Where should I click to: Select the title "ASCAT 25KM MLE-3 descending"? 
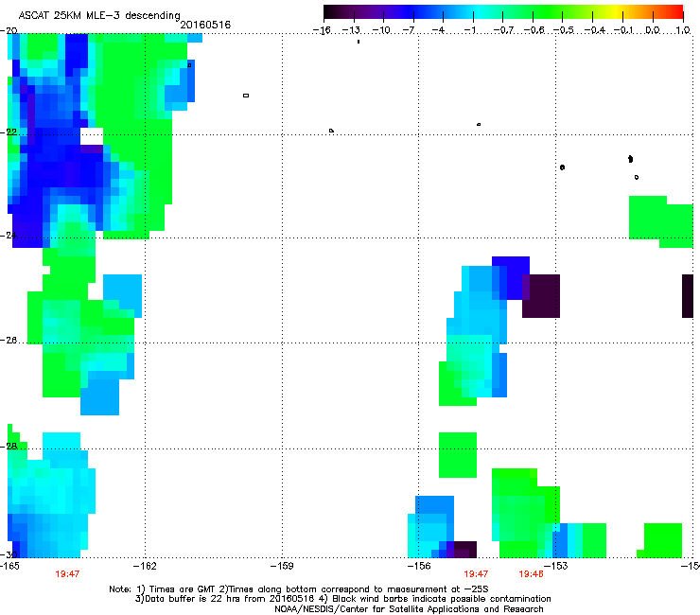tap(99, 15)
